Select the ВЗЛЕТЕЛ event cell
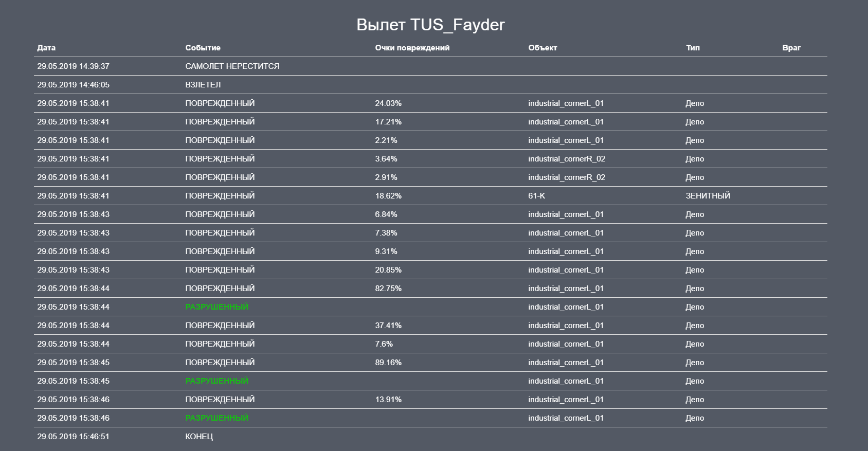This screenshot has height=451, width=868. (x=203, y=85)
